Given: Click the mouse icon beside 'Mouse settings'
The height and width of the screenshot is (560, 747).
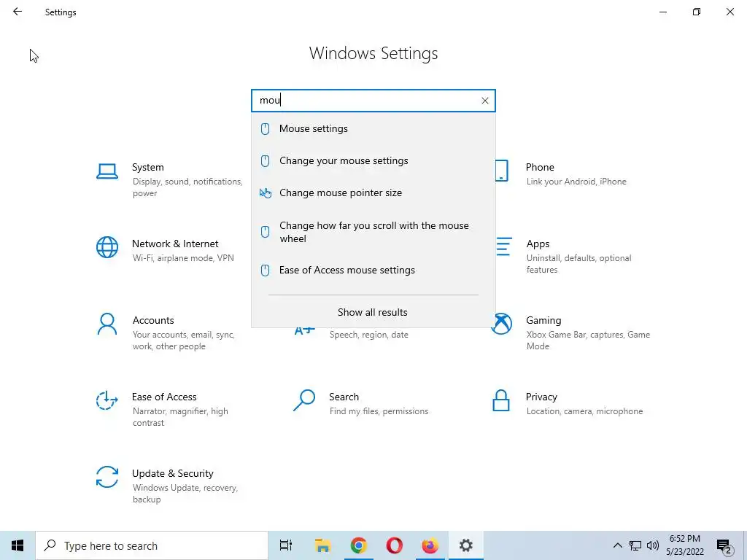Looking at the screenshot, I should pos(266,129).
